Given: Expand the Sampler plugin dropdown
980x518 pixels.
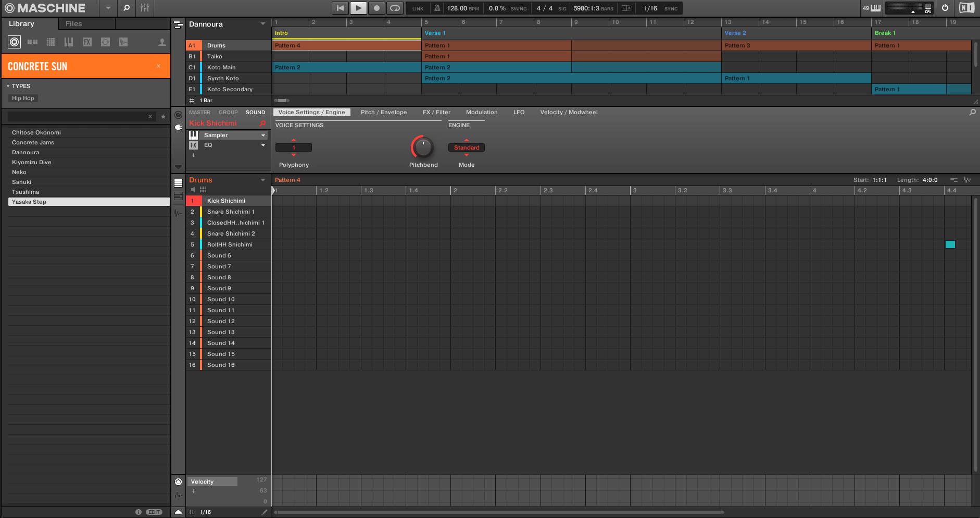Looking at the screenshot, I should coord(263,135).
